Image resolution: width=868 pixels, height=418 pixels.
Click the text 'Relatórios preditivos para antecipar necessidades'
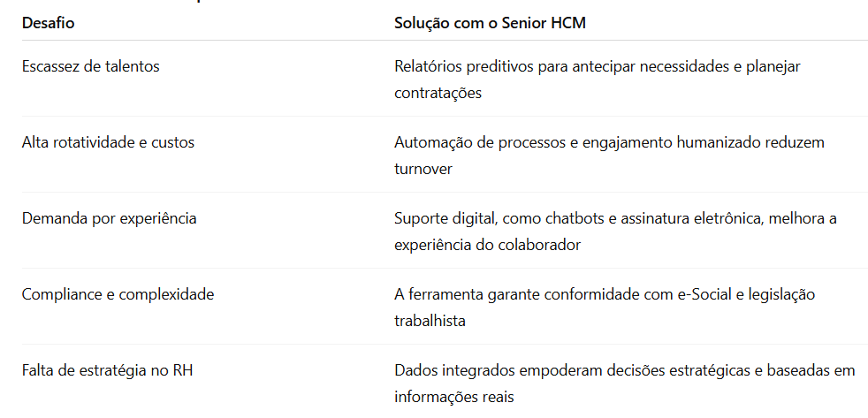(563, 66)
